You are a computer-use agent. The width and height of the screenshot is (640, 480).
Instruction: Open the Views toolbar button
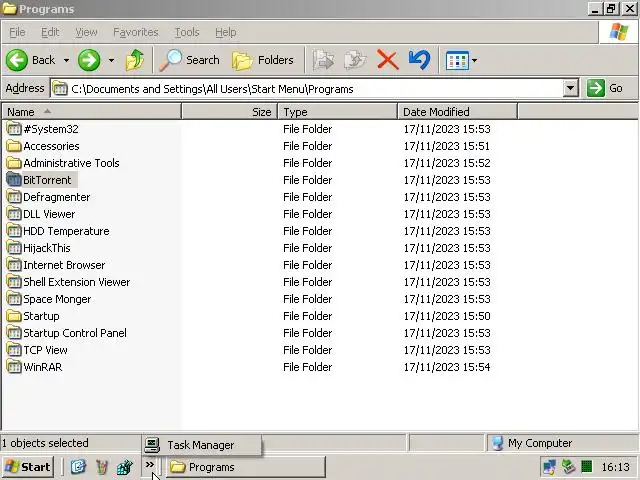457,60
